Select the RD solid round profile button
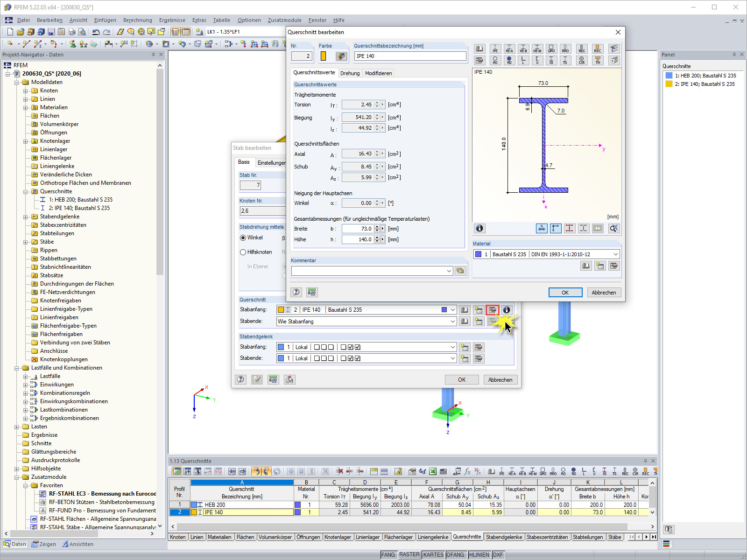Viewport: 747px width, 560px height. (509, 60)
